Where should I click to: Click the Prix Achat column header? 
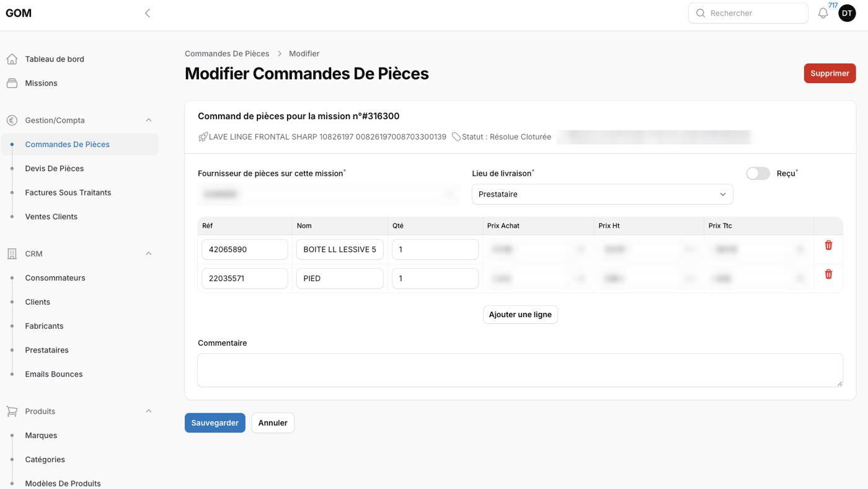[503, 226]
